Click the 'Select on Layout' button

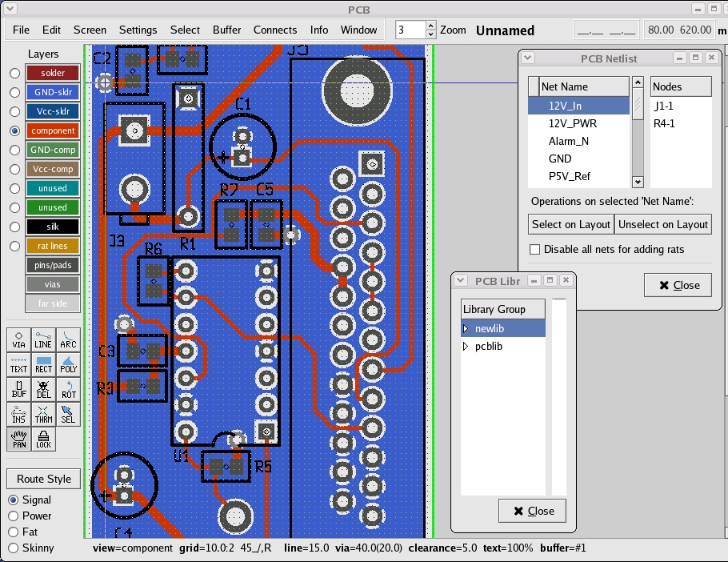click(571, 224)
